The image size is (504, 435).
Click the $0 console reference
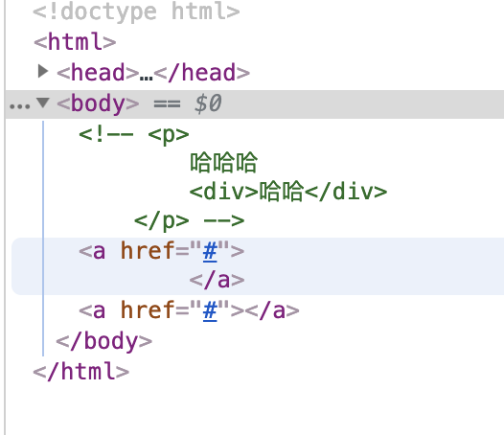[208, 103]
